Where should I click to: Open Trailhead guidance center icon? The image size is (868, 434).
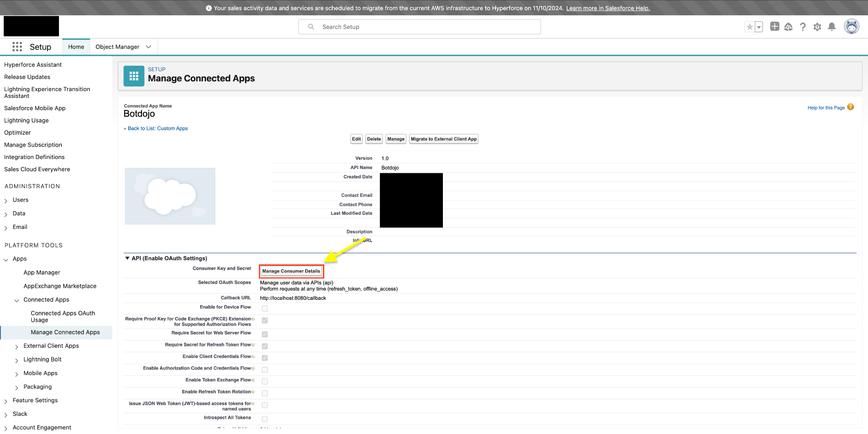[x=788, y=27]
